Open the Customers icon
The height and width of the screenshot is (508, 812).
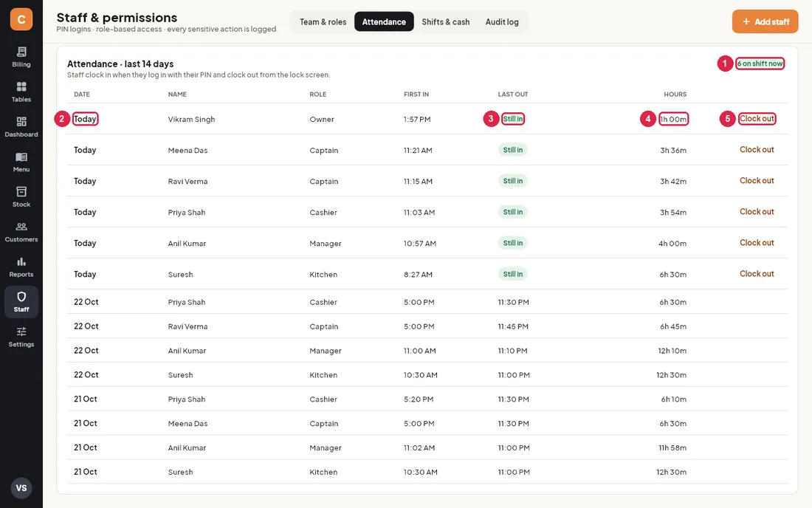point(21,227)
